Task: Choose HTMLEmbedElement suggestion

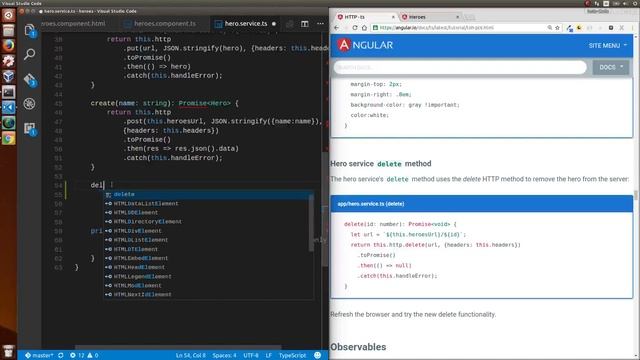Action: click(208, 258)
